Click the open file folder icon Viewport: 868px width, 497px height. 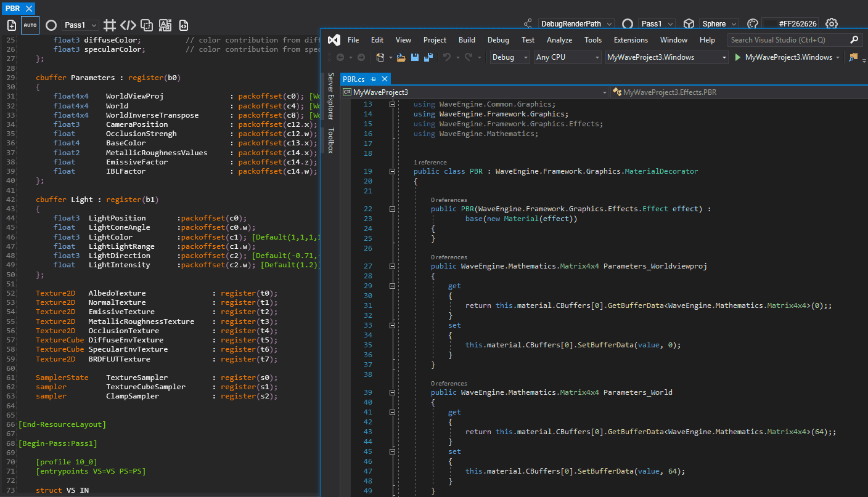coord(401,57)
